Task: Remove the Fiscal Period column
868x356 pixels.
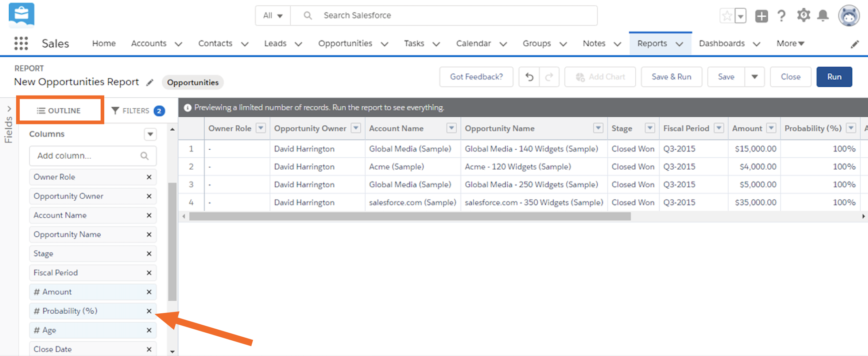Action: tap(149, 273)
